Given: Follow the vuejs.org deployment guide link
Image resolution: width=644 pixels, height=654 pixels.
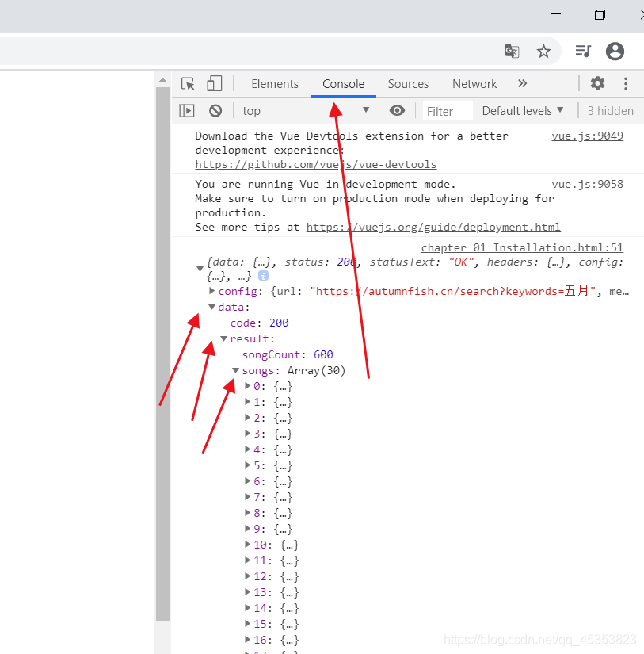Looking at the screenshot, I should (x=433, y=227).
